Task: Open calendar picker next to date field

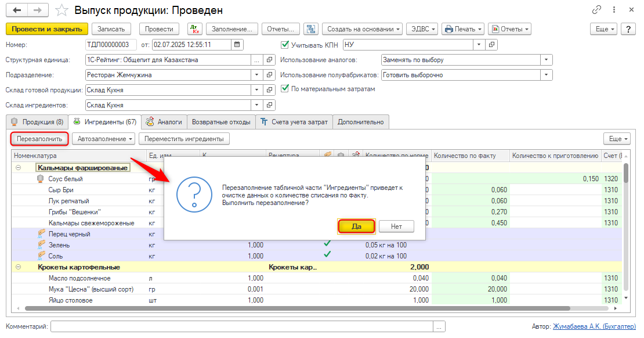Action: click(237, 44)
